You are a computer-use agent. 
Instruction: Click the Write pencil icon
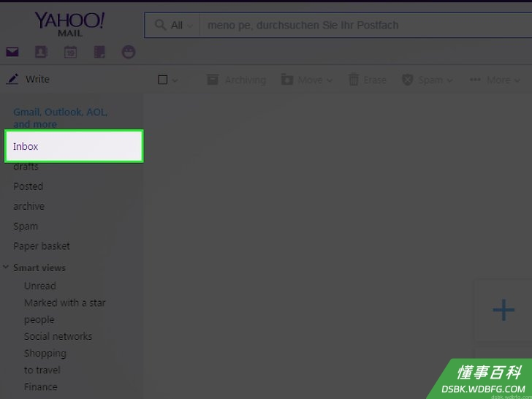(12, 80)
